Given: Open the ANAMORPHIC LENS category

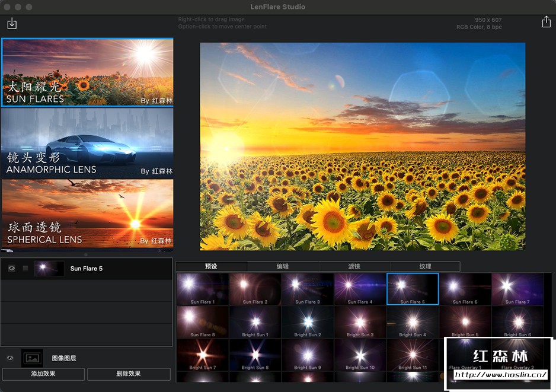Looking at the screenshot, I should pos(88,142).
